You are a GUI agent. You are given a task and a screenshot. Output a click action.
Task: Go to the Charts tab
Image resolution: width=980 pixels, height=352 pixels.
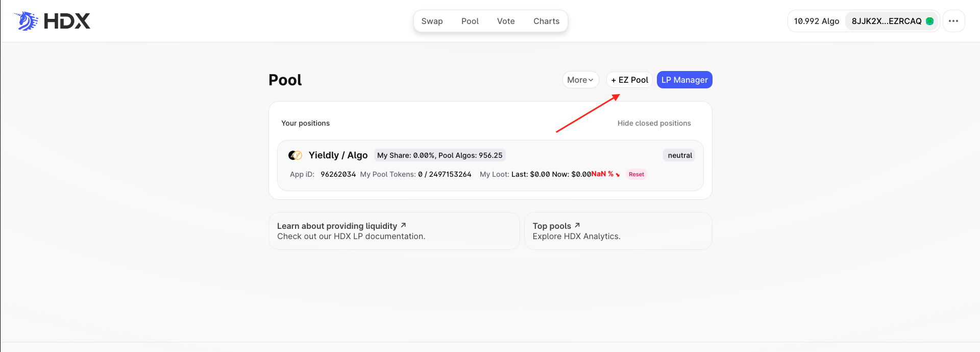(546, 21)
